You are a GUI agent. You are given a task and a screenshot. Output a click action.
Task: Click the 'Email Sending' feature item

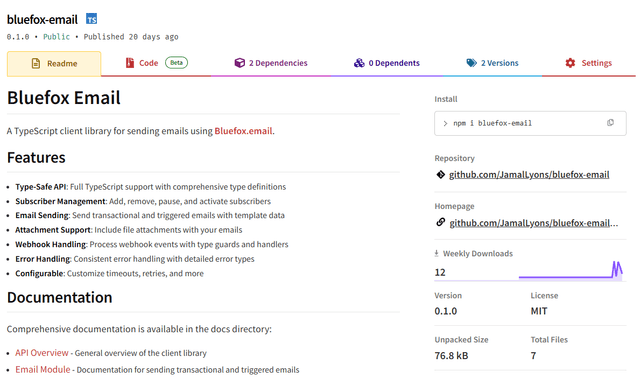pos(150,215)
